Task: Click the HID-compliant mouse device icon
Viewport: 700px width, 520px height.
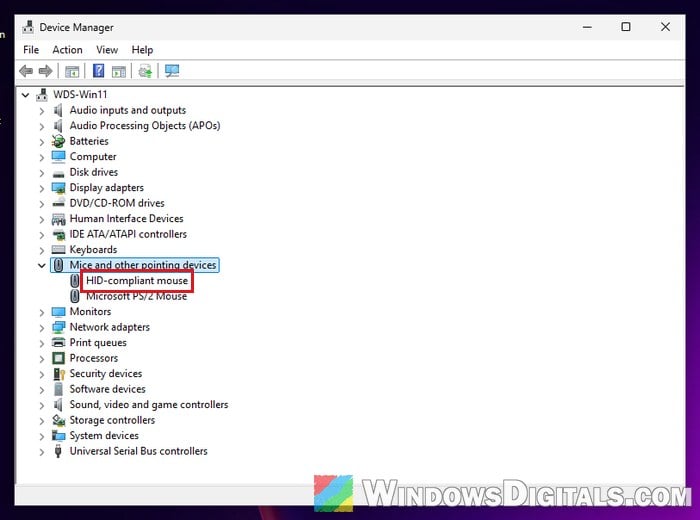Action: coord(75,281)
